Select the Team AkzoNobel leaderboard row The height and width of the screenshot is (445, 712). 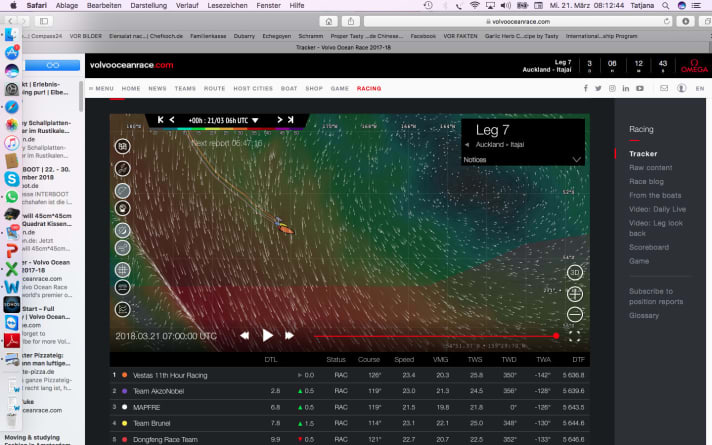[350, 391]
